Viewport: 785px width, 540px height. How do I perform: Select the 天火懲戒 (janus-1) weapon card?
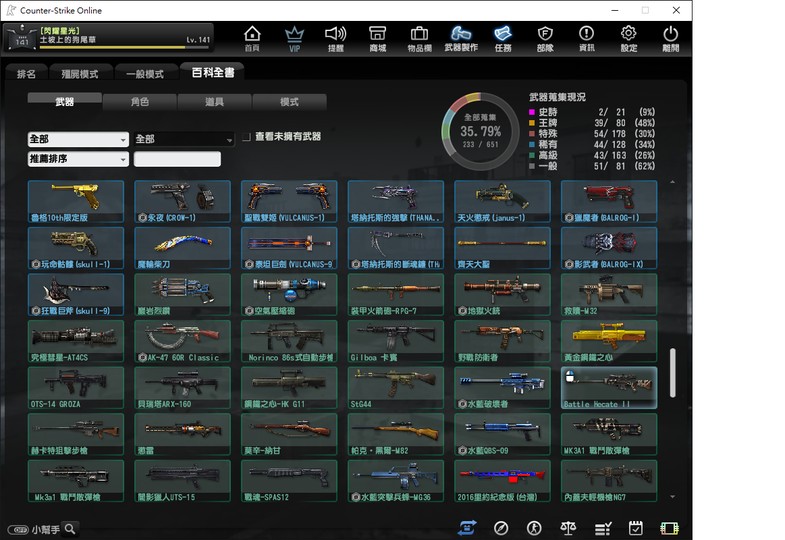tap(502, 202)
